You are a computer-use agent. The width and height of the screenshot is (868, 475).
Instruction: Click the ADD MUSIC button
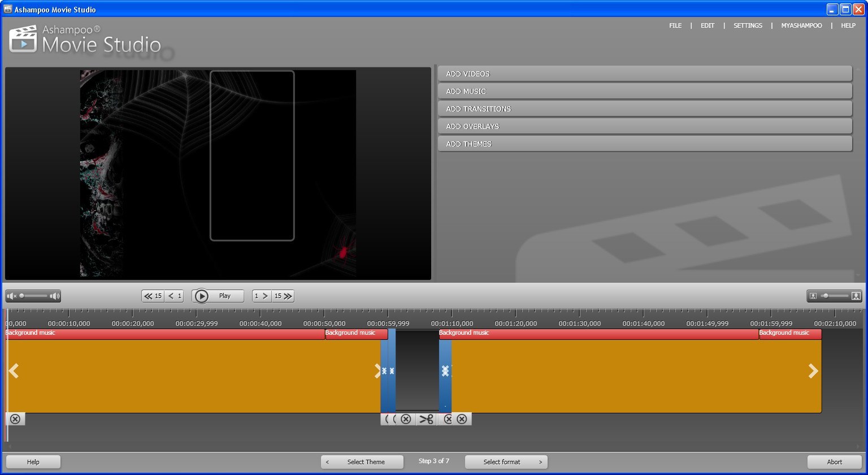coord(644,90)
